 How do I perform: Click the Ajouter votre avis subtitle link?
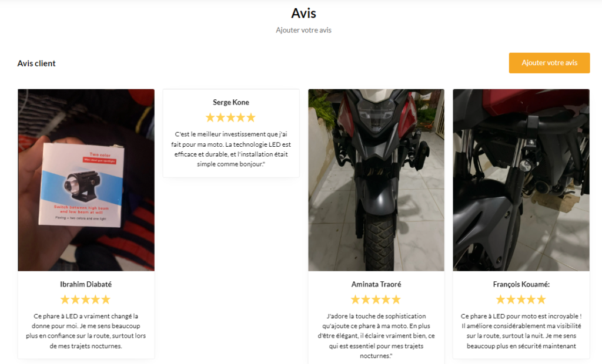pyautogui.click(x=303, y=30)
